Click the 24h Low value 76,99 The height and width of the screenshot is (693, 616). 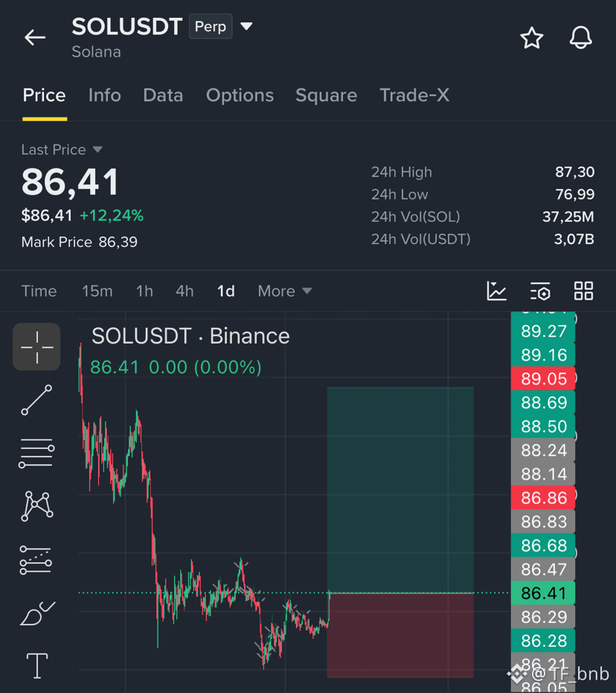pos(574,195)
